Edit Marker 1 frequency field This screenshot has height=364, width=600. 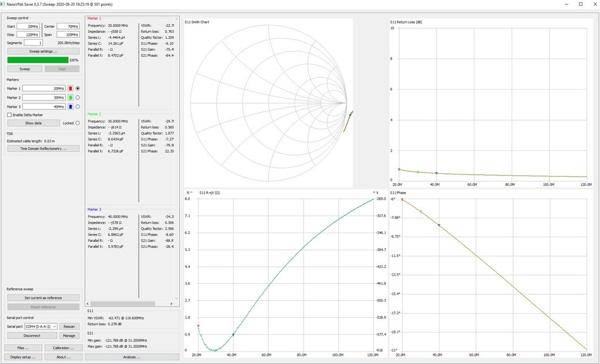click(43, 88)
